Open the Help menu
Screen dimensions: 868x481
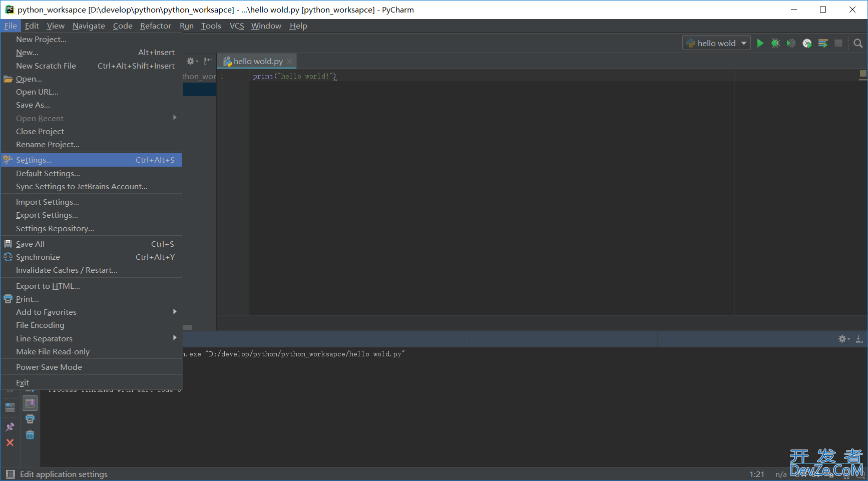pos(298,26)
